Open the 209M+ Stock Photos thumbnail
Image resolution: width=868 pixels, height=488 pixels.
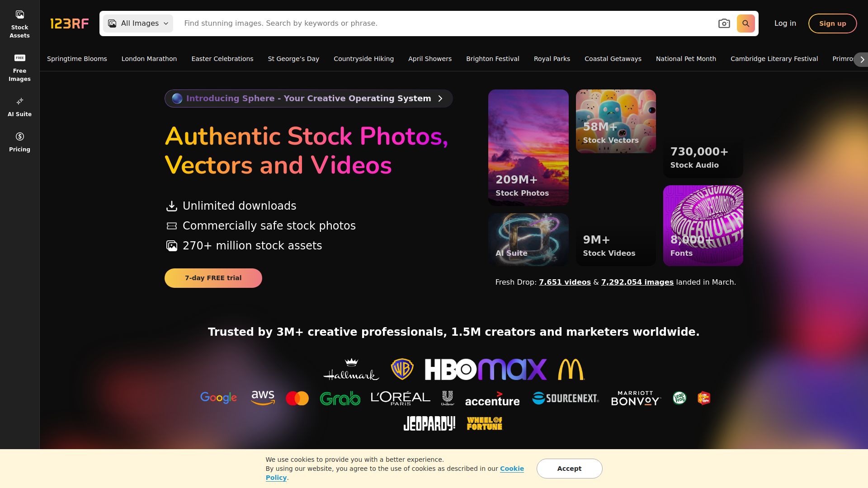[x=528, y=147]
